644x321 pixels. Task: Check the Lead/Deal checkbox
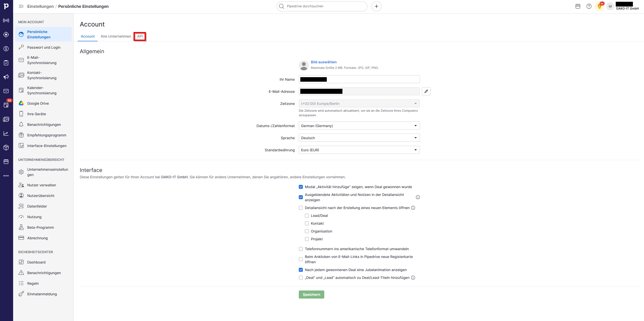point(307,216)
